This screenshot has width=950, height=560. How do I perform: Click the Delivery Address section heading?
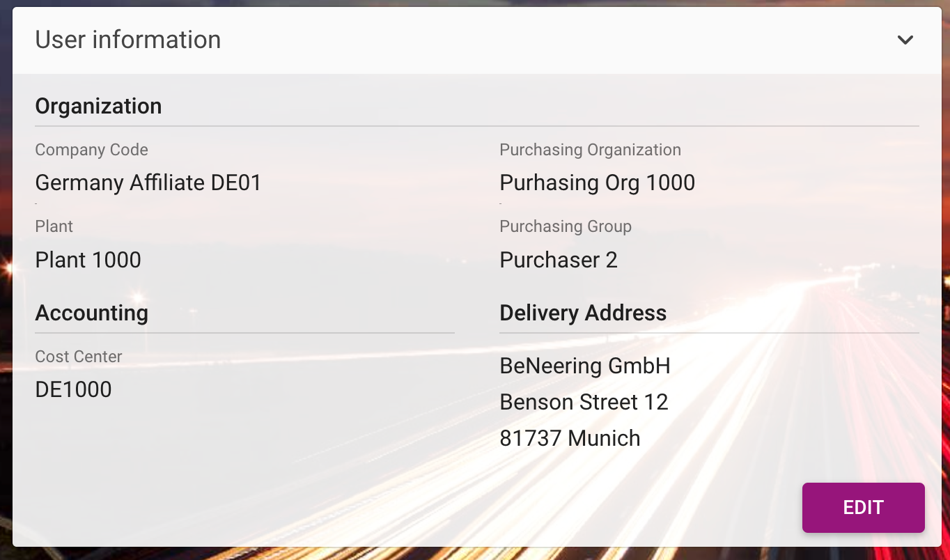point(583,313)
